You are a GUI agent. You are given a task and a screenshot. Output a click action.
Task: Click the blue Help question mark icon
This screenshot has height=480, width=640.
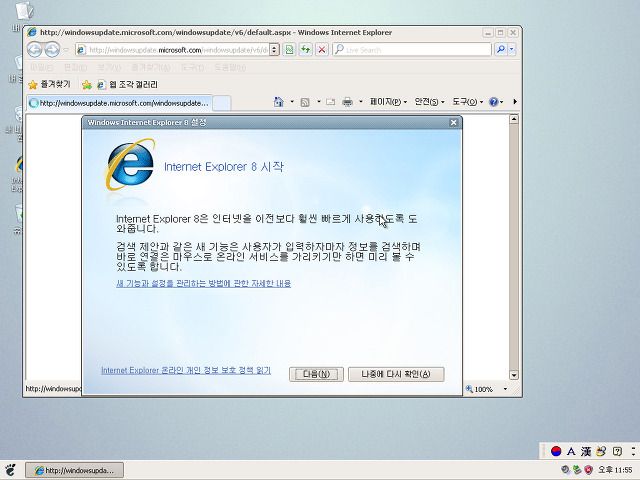click(x=493, y=102)
